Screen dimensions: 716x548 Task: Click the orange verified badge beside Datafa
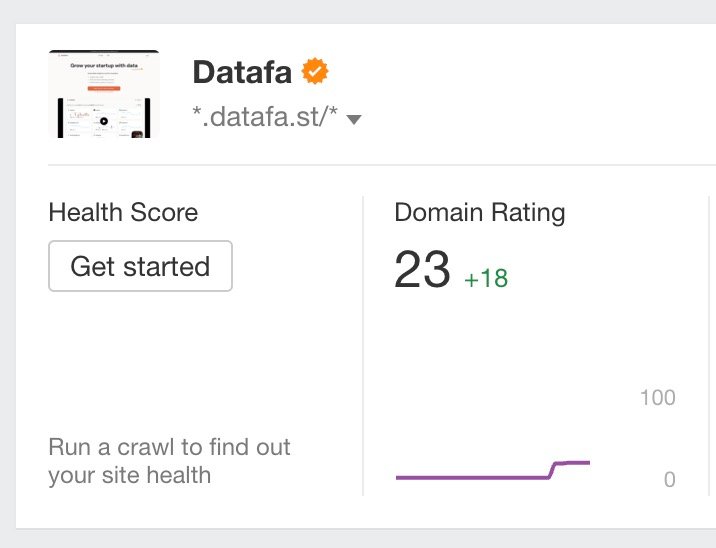[315, 72]
